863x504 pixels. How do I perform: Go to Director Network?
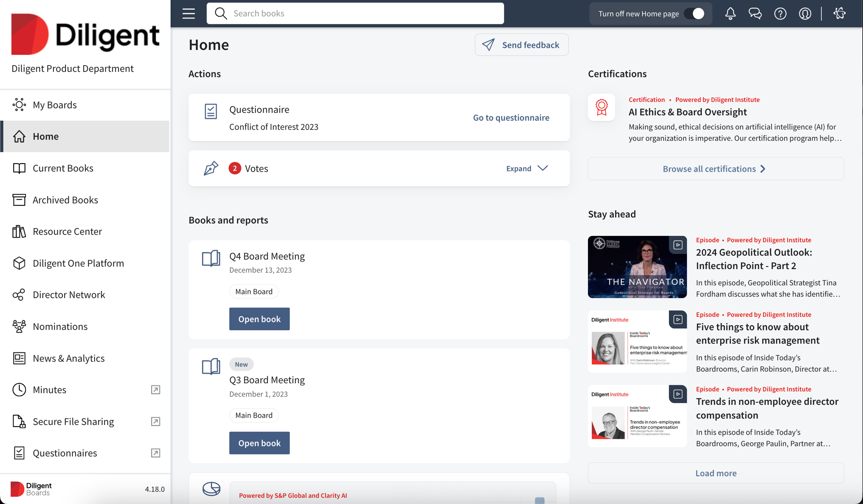point(69,295)
